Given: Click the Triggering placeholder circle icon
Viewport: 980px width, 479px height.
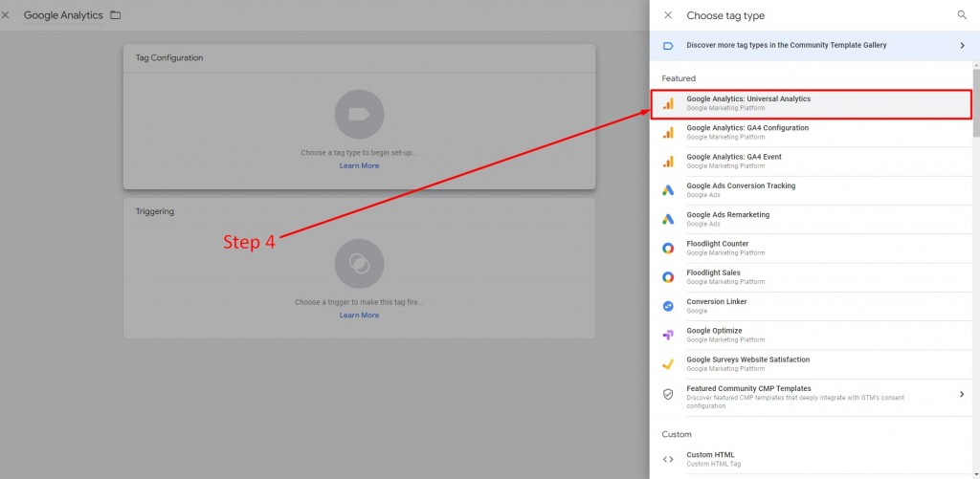Looking at the screenshot, I should pos(360,264).
